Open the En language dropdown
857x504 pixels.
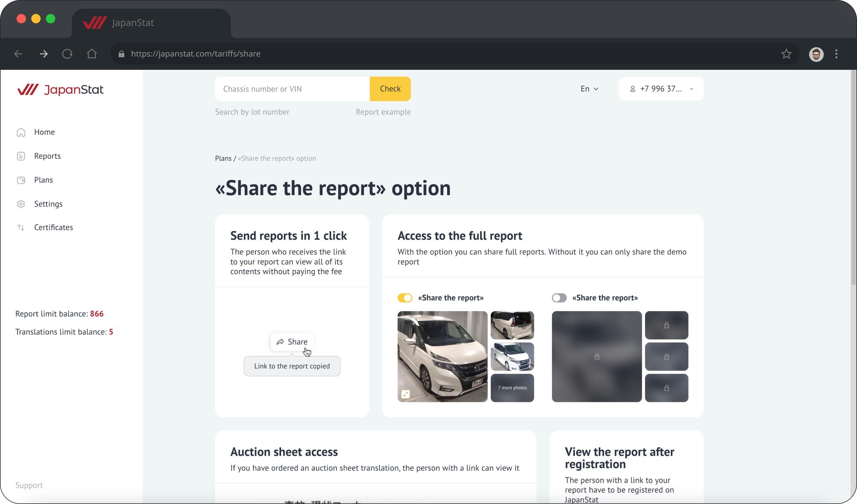click(590, 89)
